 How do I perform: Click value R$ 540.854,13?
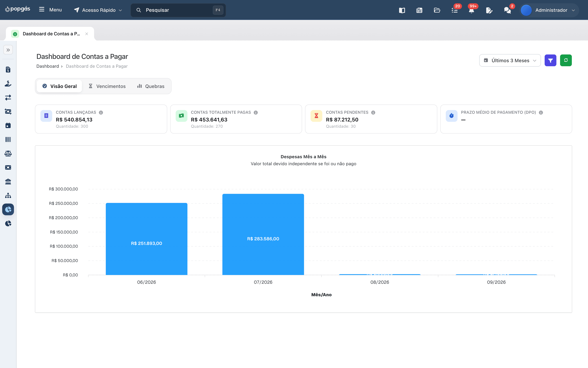pos(74,119)
